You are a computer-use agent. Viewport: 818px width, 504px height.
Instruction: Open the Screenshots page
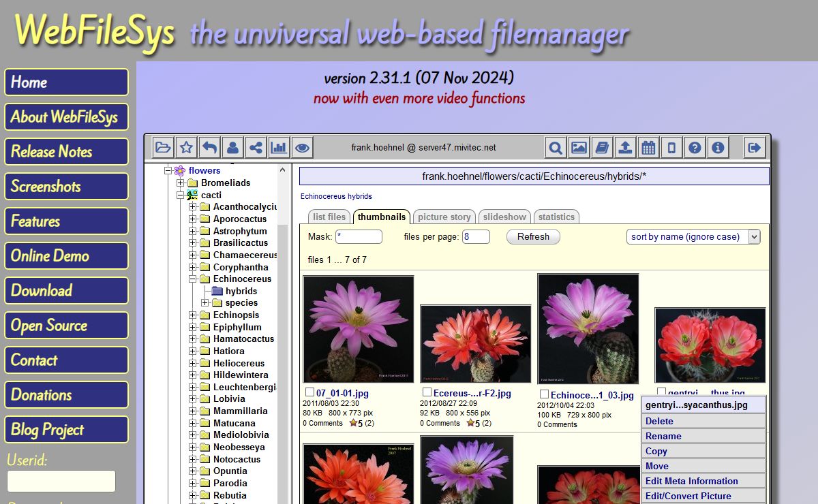[66, 187]
